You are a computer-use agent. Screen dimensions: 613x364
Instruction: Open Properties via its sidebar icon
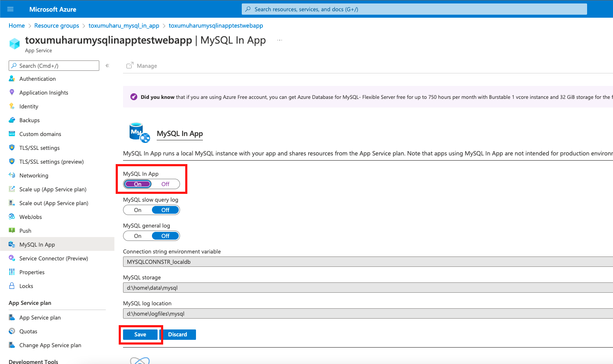click(x=12, y=272)
